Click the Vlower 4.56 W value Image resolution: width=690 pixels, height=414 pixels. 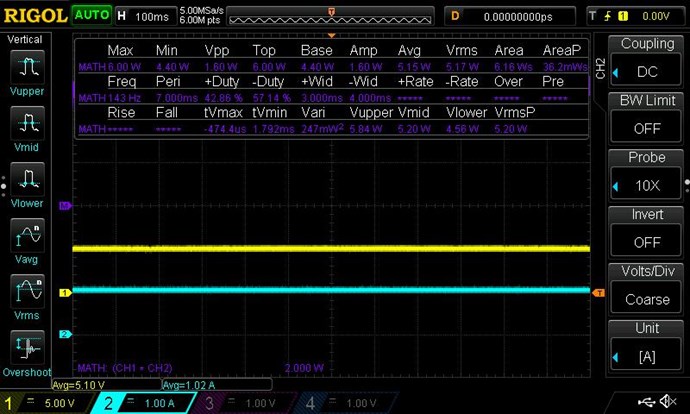pyautogui.click(x=462, y=129)
